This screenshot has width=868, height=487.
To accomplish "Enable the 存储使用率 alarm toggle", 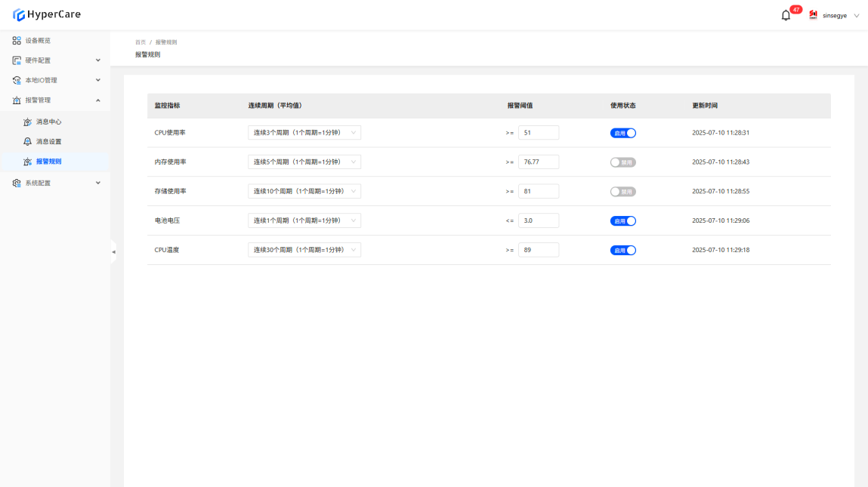I will 622,192.
